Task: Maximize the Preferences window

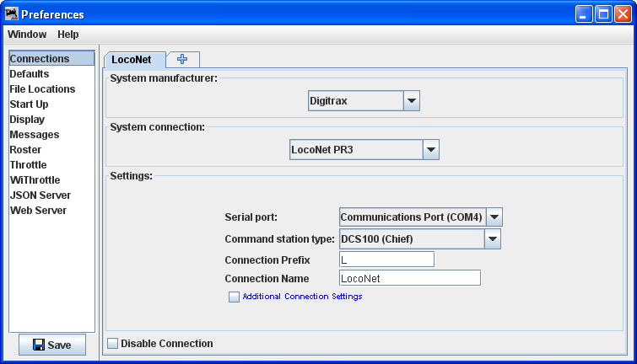Action: pos(603,14)
